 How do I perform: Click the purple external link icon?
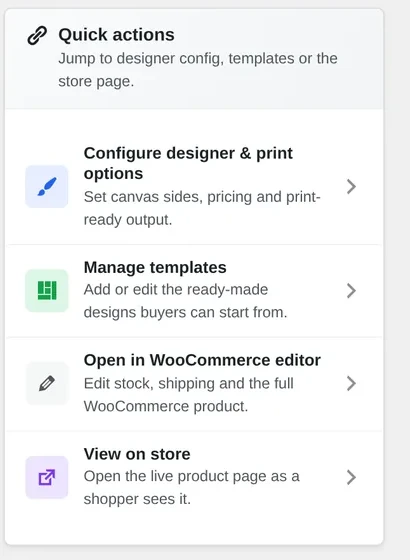point(47,477)
